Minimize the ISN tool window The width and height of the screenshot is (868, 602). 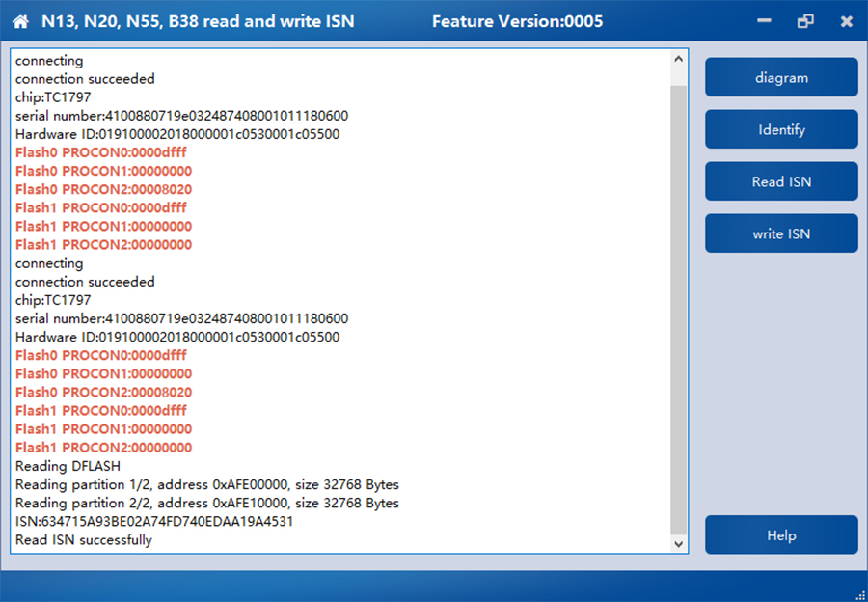click(763, 21)
